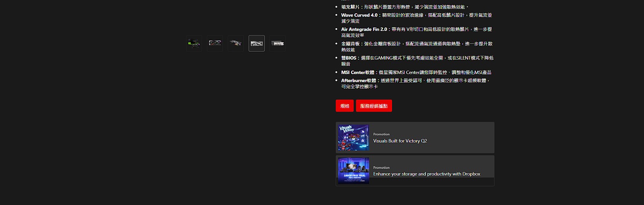Select the highlighted backplate view thumbnail
The width and height of the screenshot is (644, 205).
click(257, 43)
